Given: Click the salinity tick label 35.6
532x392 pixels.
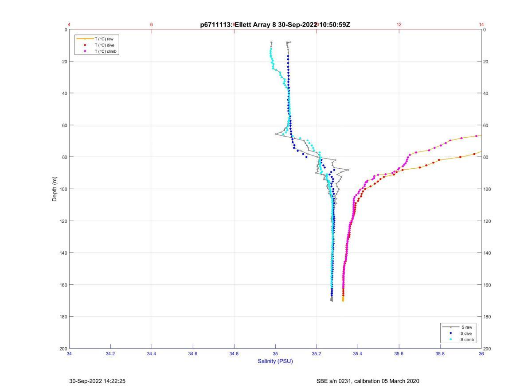Looking at the screenshot, I should [x=399, y=353].
